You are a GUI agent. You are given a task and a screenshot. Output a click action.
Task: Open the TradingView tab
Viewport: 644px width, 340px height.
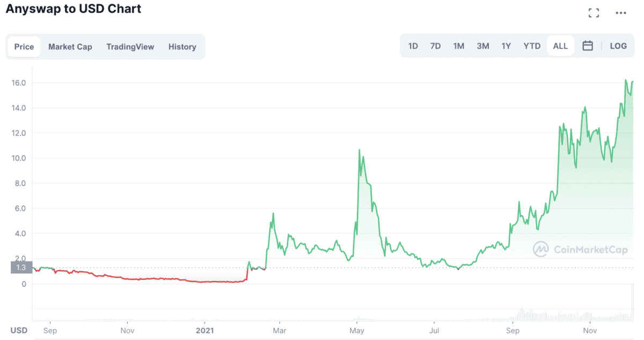point(130,47)
